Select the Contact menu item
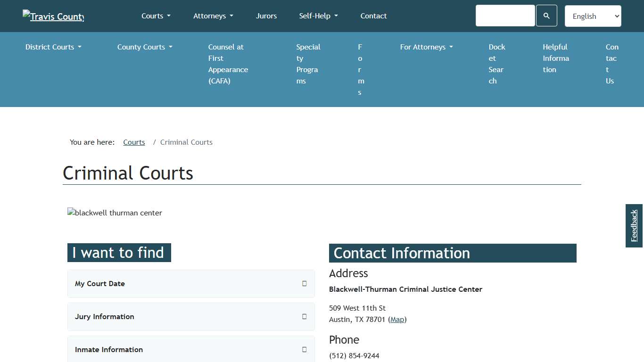 click(373, 16)
